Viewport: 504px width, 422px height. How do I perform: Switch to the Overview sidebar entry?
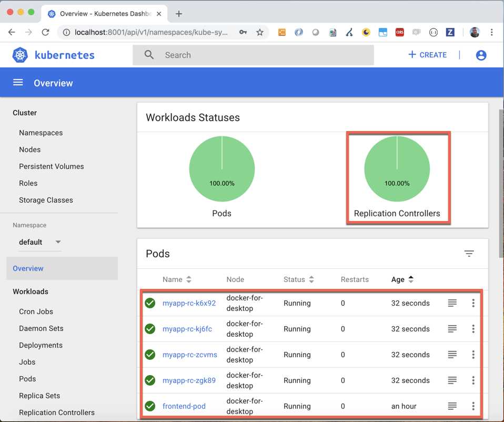(28, 268)
